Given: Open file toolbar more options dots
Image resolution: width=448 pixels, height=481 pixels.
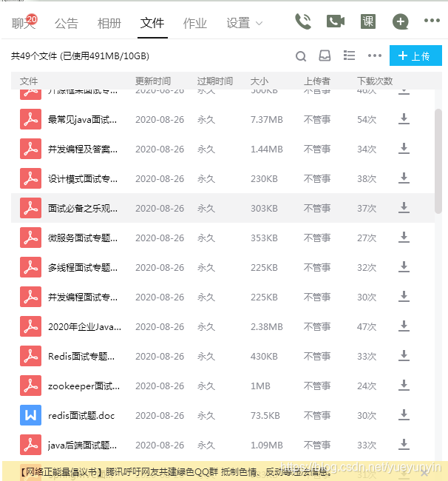Looking at the screenshot, I should pyautogui.click(x=375, y=55).
